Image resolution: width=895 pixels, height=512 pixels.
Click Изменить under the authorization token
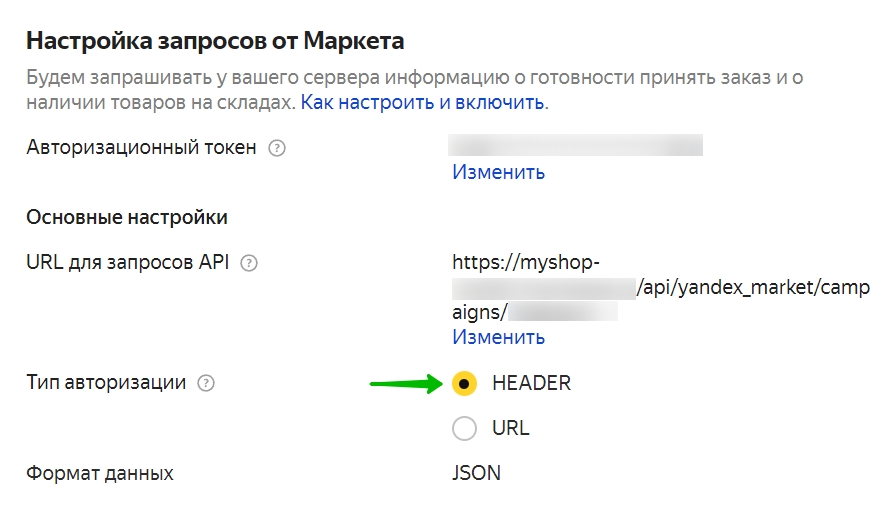[x=498, y=172]
